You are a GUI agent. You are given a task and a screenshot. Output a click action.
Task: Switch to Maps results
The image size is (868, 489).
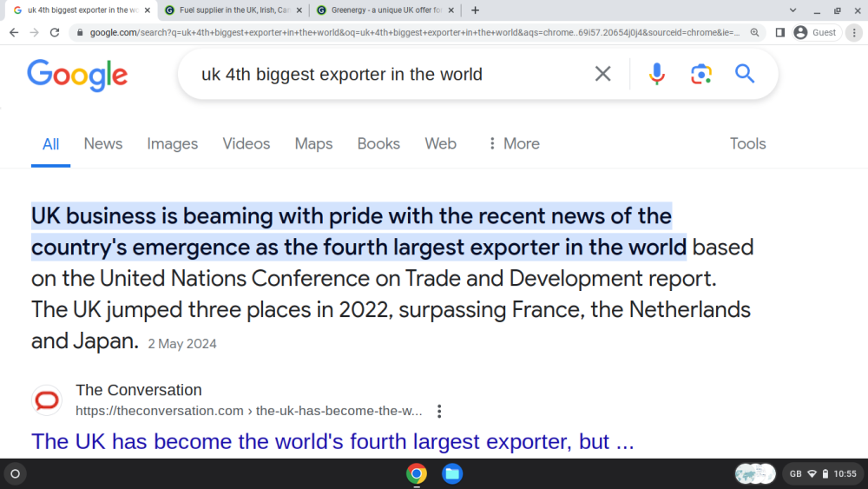(313, 144)
